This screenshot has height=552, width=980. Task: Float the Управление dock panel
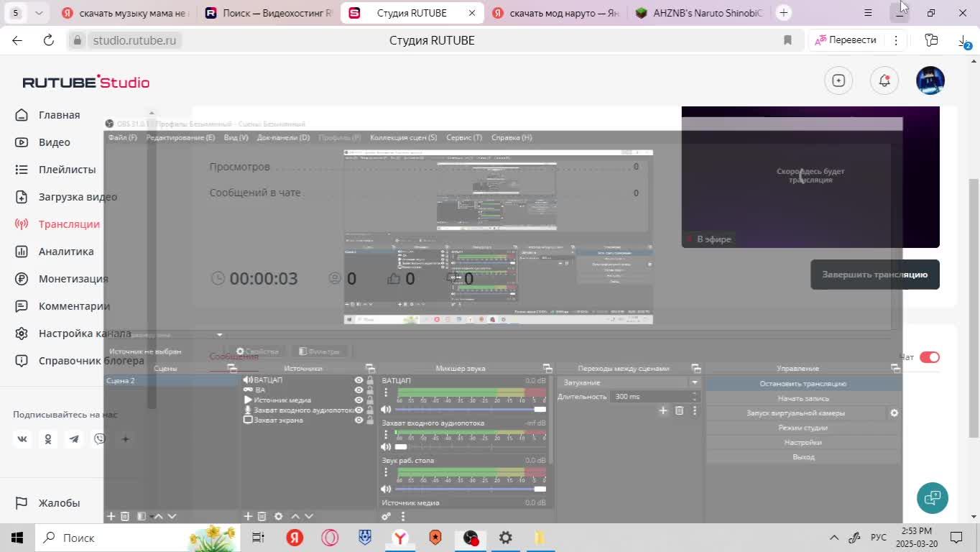click(895, 368)
